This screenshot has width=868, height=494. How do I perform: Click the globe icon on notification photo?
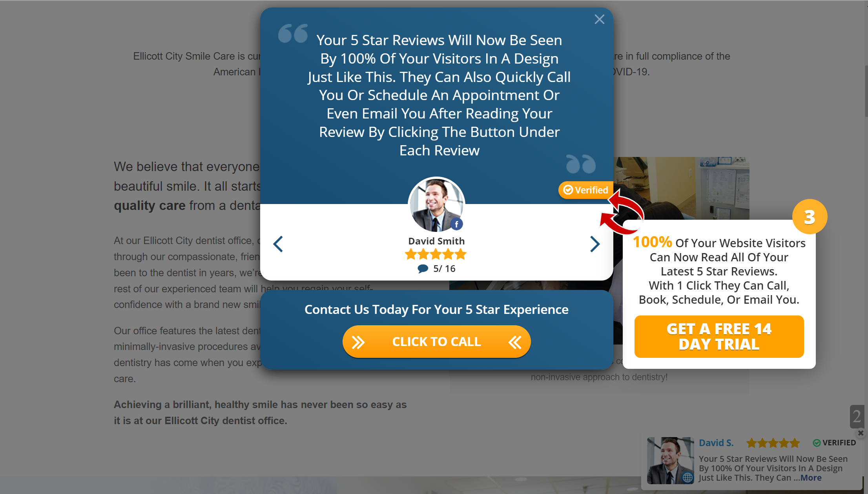[687, 478]
